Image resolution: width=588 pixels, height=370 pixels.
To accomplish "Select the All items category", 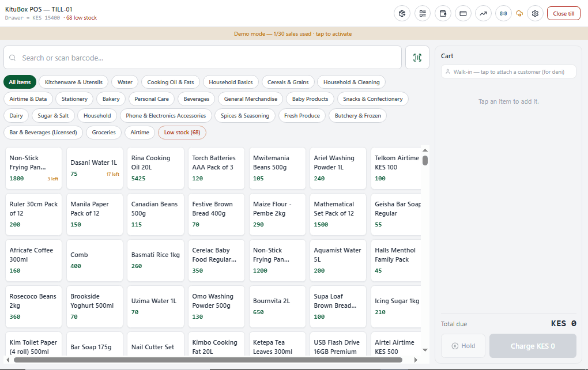I will [x=20, y=82].
